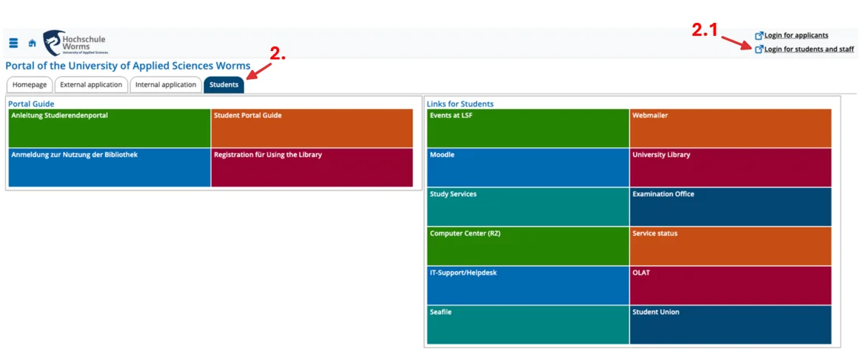
Task: Click external-link icon beside Login for students and staff
Action: tap(758, 50)
